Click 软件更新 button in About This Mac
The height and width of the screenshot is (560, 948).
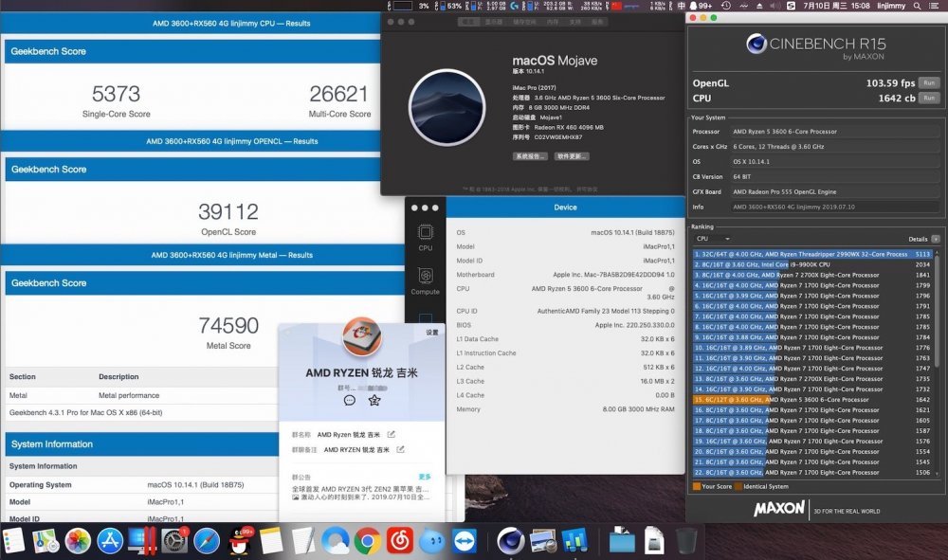point(572,155)
